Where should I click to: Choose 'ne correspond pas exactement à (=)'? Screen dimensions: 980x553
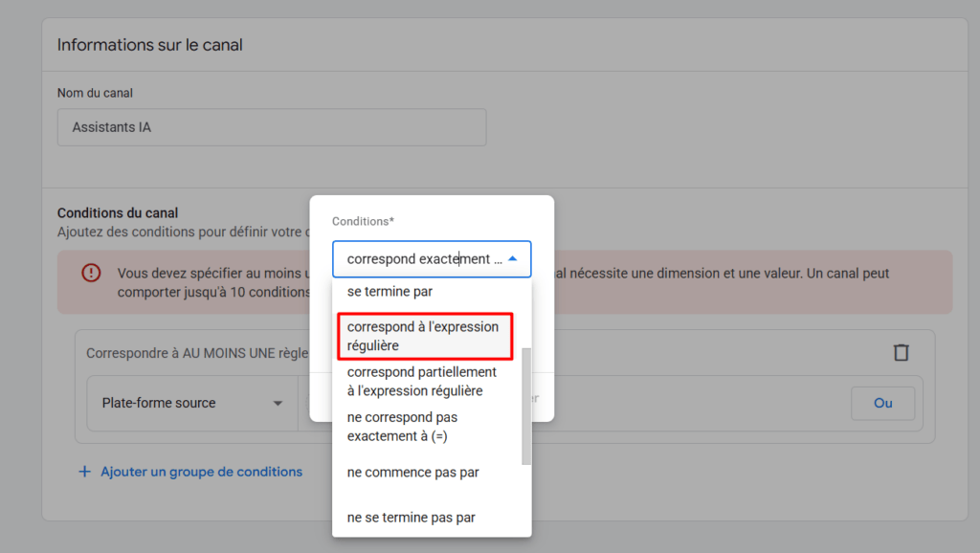pos(427,426)
